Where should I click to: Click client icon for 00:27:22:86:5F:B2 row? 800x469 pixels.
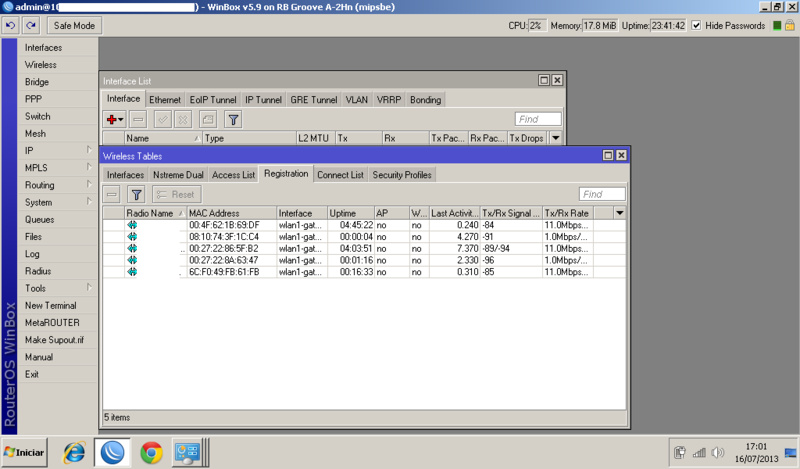click(132, 249)
